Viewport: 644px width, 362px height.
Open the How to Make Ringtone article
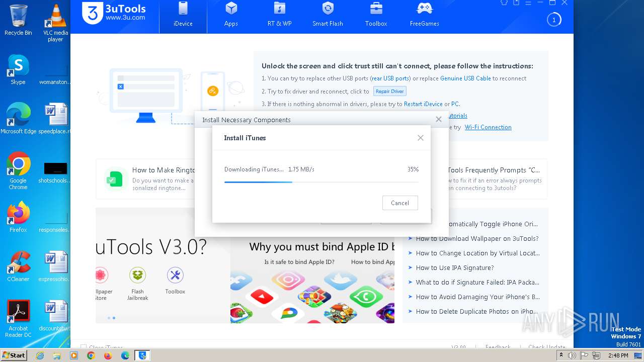tap(164, 170)
